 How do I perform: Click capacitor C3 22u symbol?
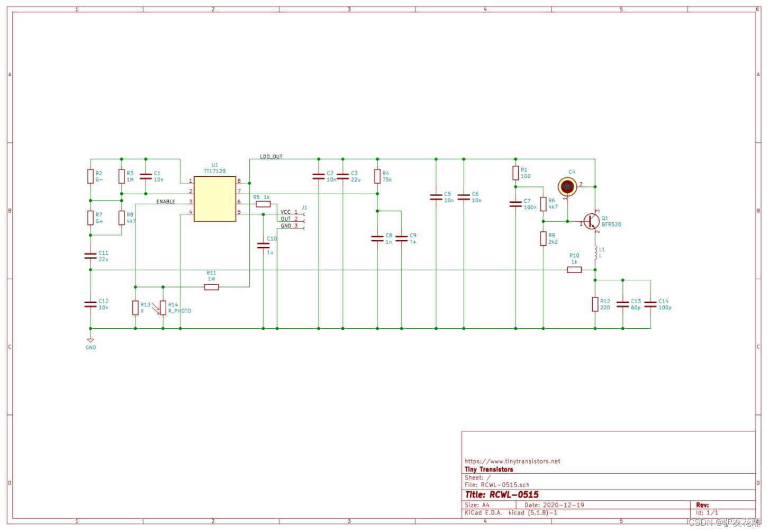[343, 176]
